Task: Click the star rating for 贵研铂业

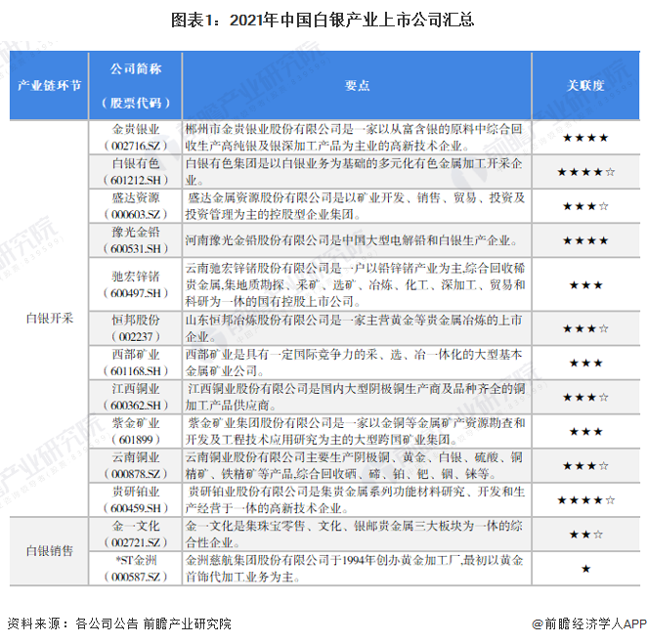Action: pyautogui.click(x=586, y=500)
